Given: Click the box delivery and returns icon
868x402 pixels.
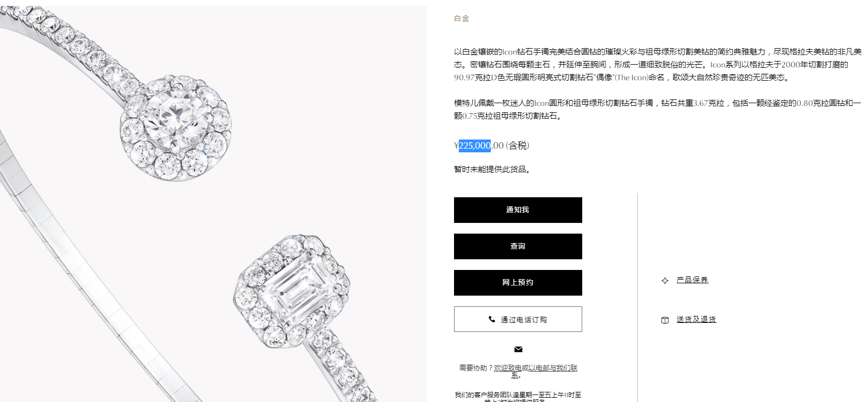Looking at the screenshot, I should pyautogui.click(x=665, y=320).
